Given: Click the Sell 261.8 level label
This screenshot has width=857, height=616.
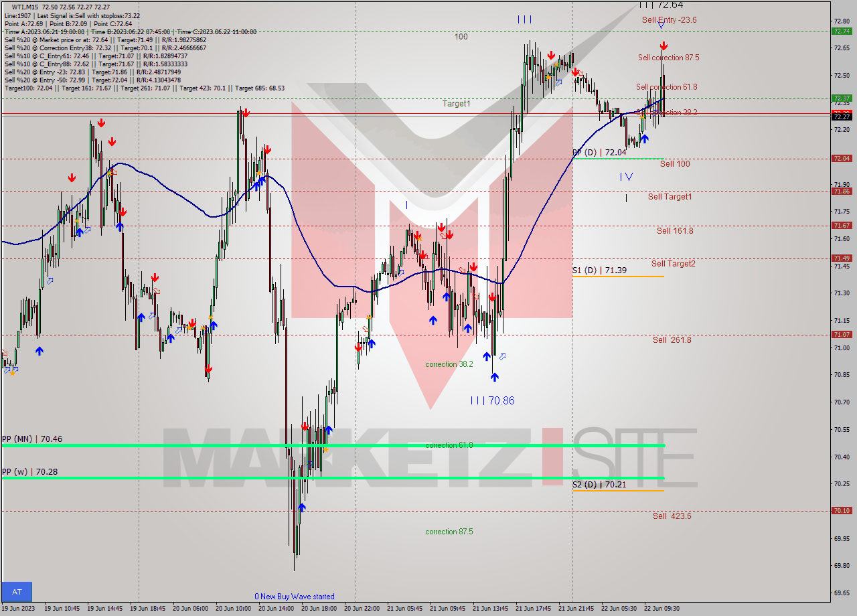Looking at the screenshot, I should (672, 340).
